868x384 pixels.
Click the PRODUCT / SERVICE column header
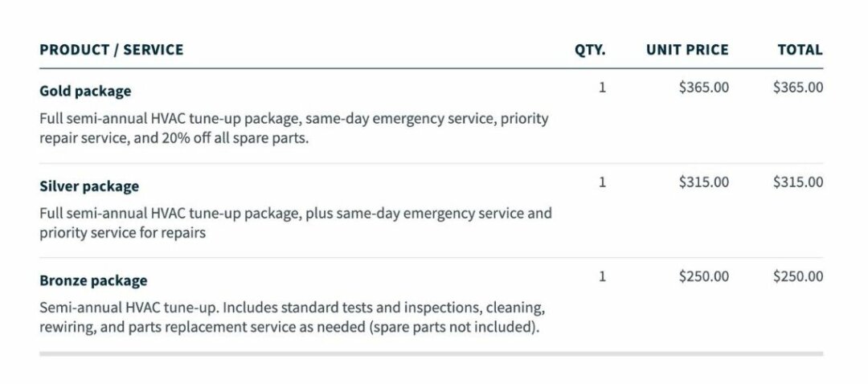pos(112,50)
